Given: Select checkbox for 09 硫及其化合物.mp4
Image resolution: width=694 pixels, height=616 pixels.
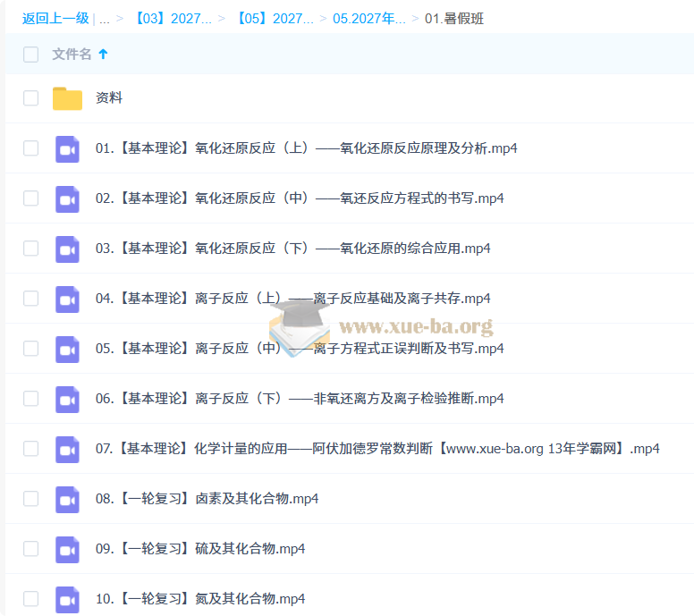Looking at the screenshot, I should pyautogui.click(x=30, y=549).
